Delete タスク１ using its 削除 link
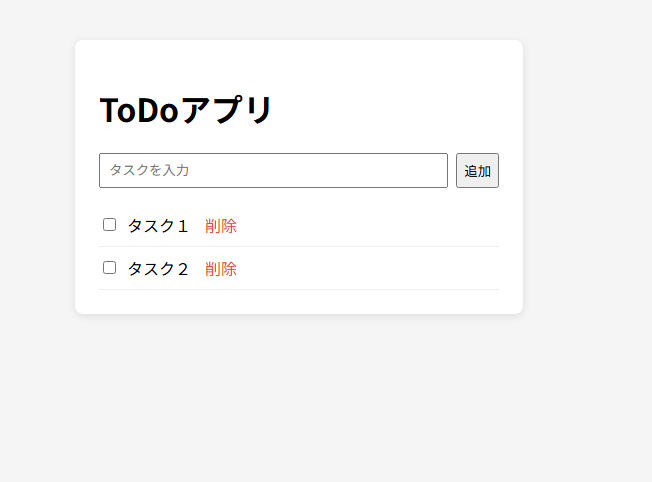 click(x=221, y=226)
